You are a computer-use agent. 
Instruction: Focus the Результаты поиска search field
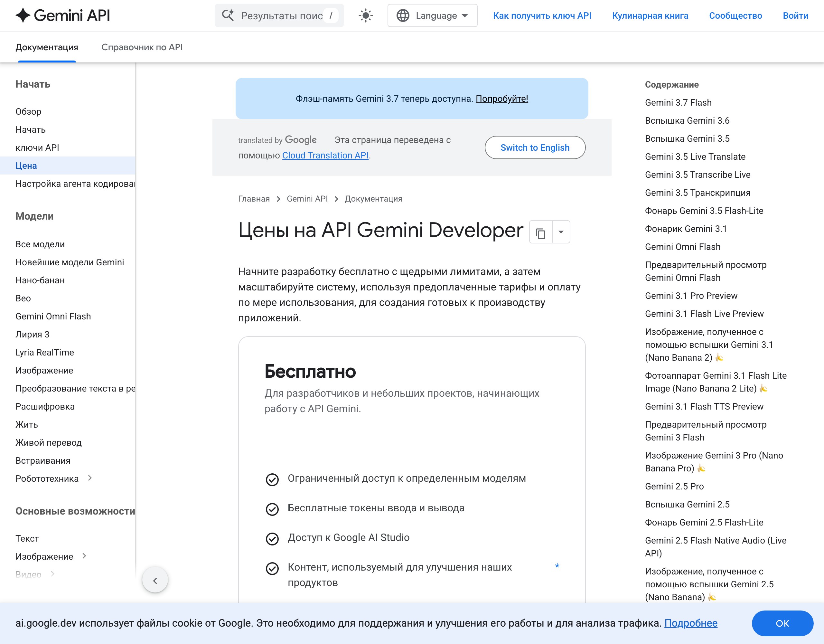pos(279,15)
